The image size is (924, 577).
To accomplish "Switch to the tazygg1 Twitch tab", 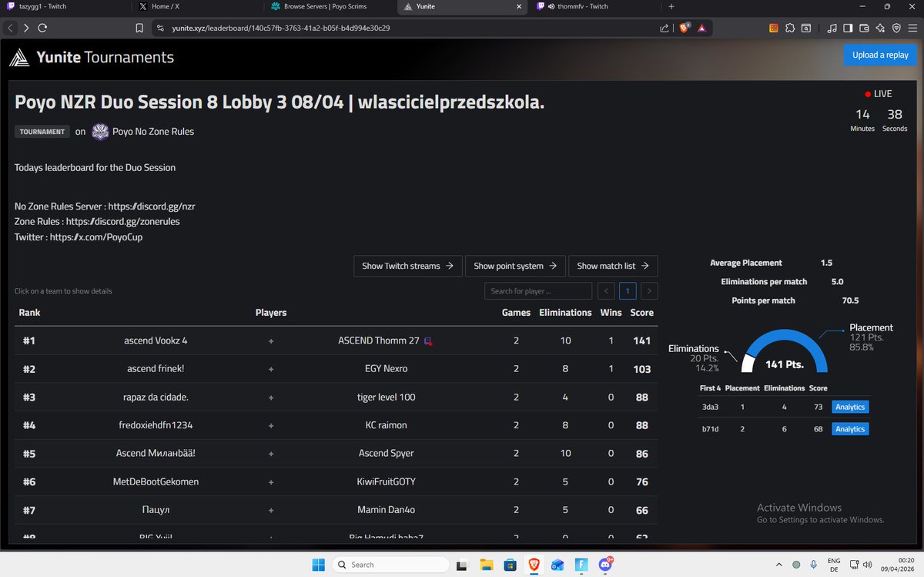I will [65, 6].
